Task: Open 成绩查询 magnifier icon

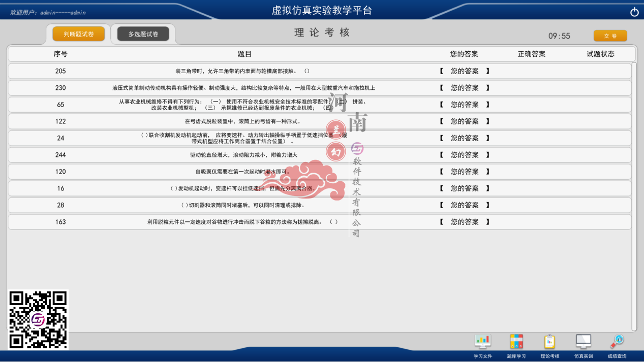Action: click(617, 342)
